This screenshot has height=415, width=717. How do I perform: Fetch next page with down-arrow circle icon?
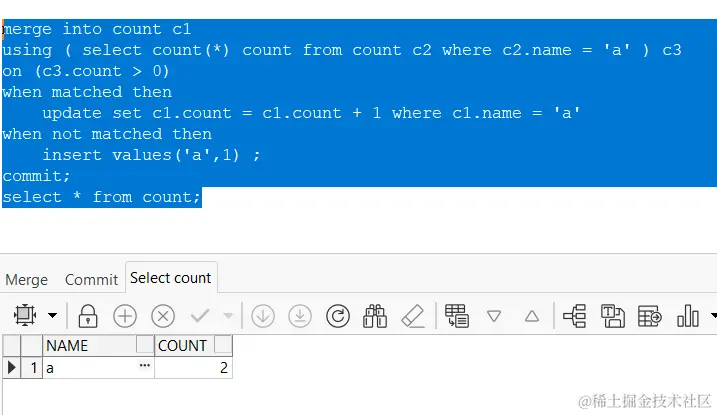pos(263,316)
